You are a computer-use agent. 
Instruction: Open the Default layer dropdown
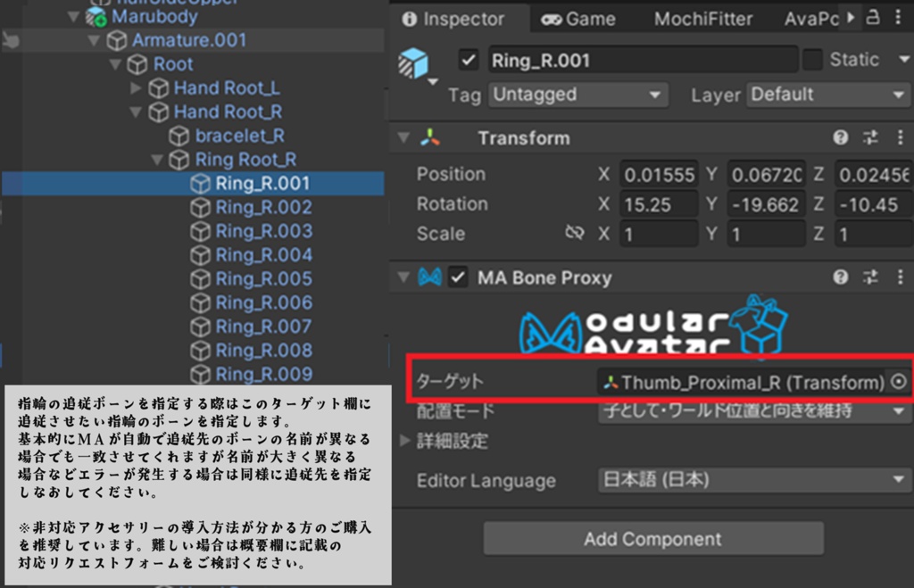[828, 95]
